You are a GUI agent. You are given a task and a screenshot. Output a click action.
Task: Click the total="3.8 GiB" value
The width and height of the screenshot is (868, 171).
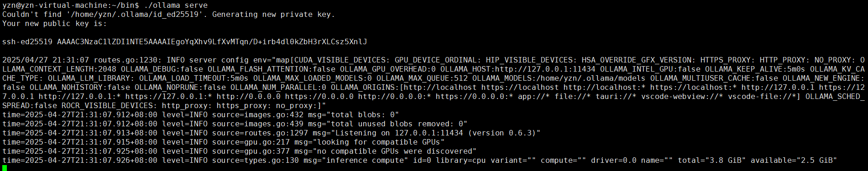[712, 161]
